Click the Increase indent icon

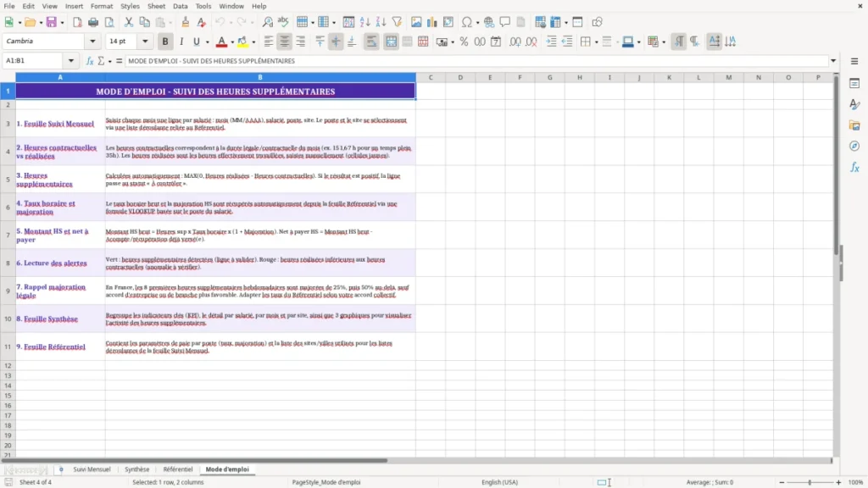[x=551, y=42]
